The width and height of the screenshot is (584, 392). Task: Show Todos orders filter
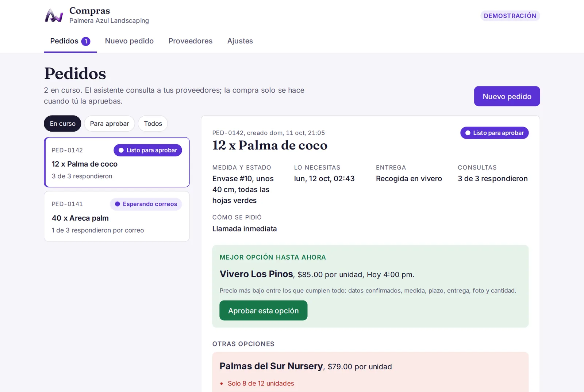tap(153, 124)
